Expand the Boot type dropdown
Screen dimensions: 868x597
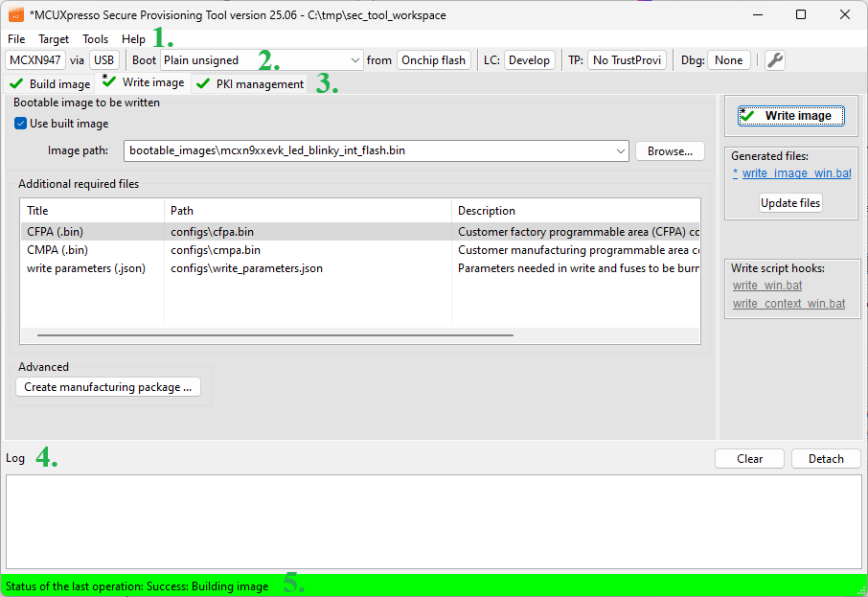coord(356,60)
